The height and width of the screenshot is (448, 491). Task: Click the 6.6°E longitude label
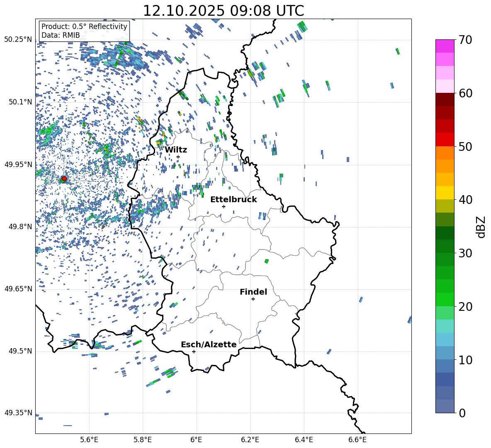[x=357, y=440]
